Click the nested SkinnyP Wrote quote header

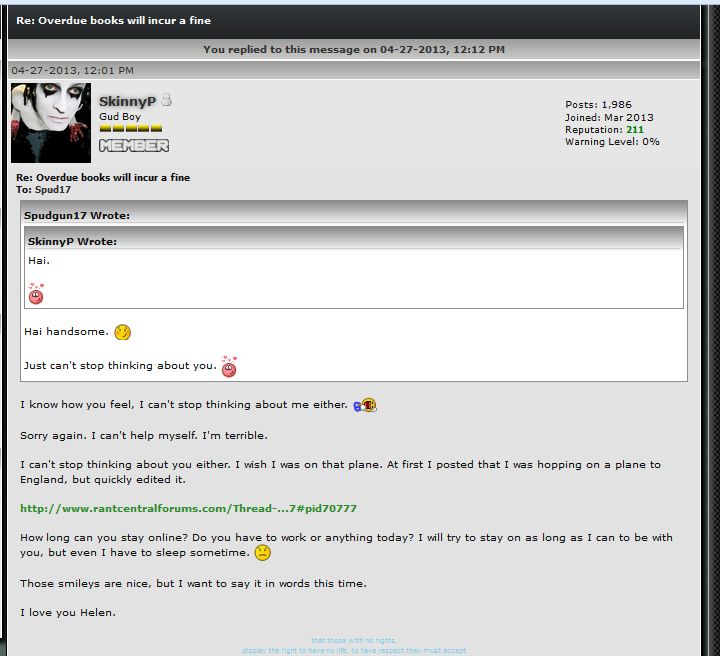[354, 241]
